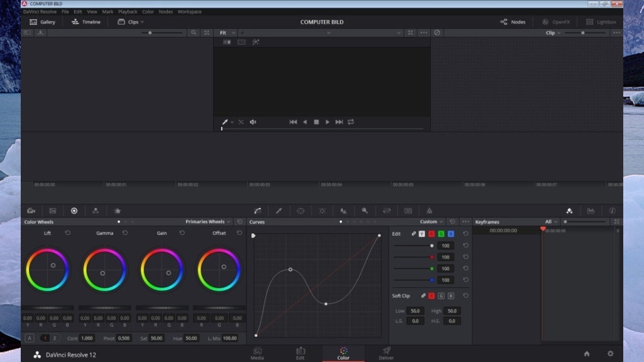The width and height of the screenshot is (644, 362).
Task: Click the Scopes icon in palette toolbar
Action: click(x=591, y=211)
